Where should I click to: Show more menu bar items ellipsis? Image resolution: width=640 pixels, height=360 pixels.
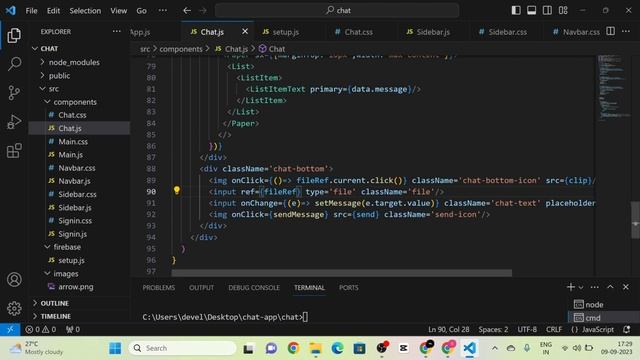pyautogui.click(x=162, y=11)
